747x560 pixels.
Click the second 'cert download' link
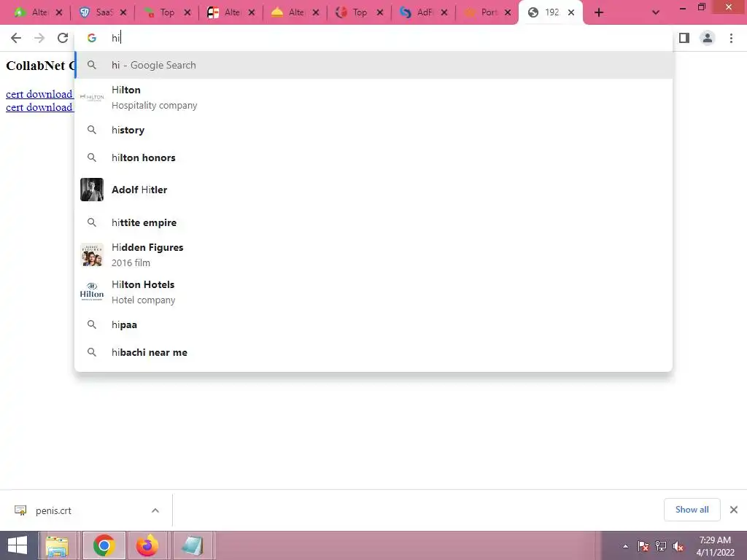click(x=39, y=107)
